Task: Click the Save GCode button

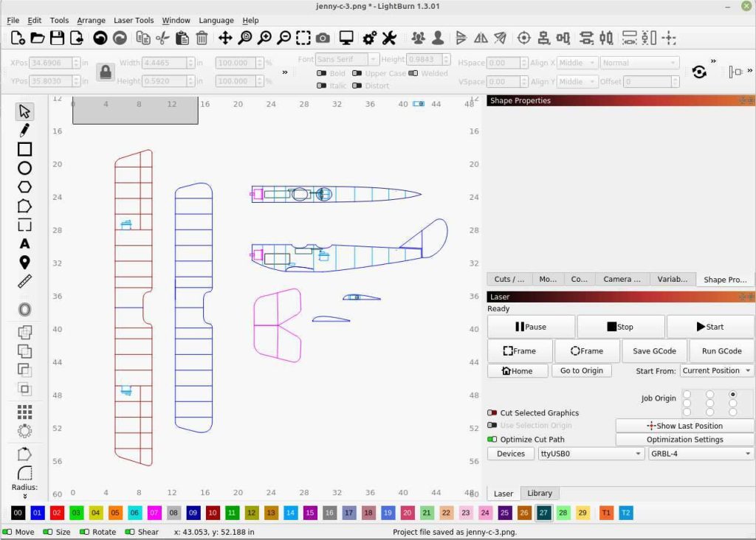Action: tap(654, 351)
